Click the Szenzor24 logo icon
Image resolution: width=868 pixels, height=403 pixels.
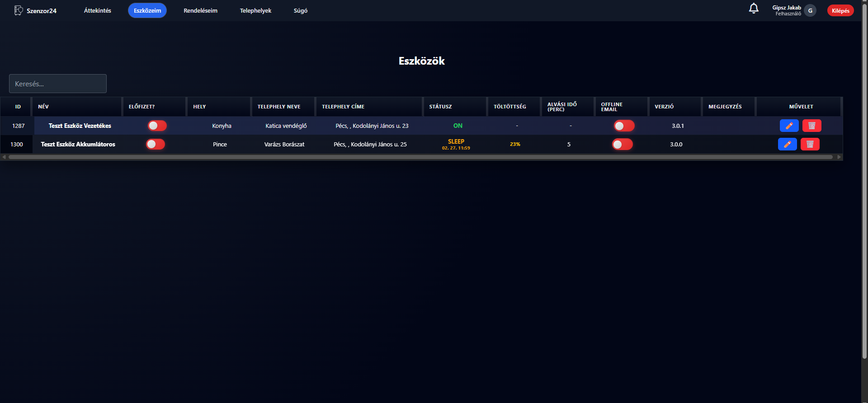19,10
